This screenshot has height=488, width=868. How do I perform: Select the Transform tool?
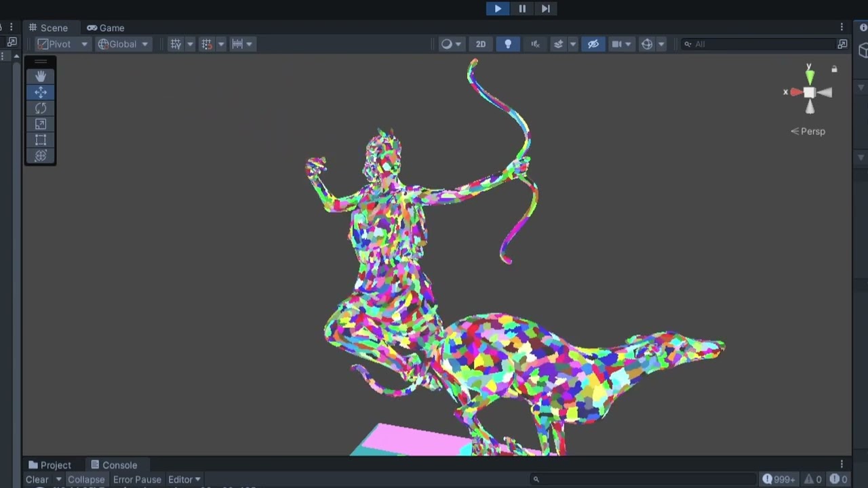click(41, 156)
